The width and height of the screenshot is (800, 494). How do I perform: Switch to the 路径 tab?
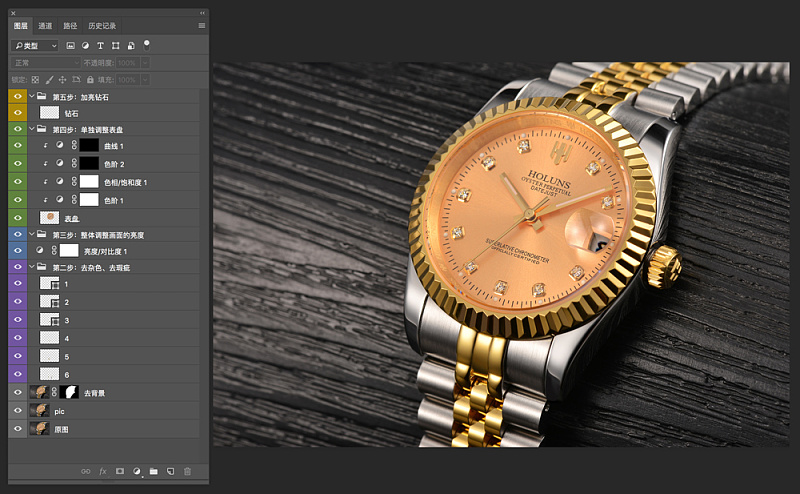(x=70, y=26)
